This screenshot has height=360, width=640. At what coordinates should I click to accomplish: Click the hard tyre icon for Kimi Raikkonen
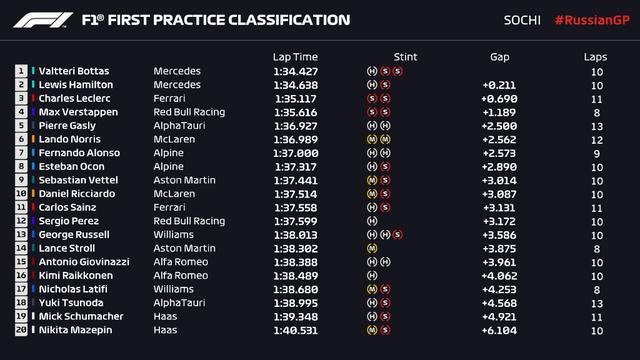pos(372,276)
